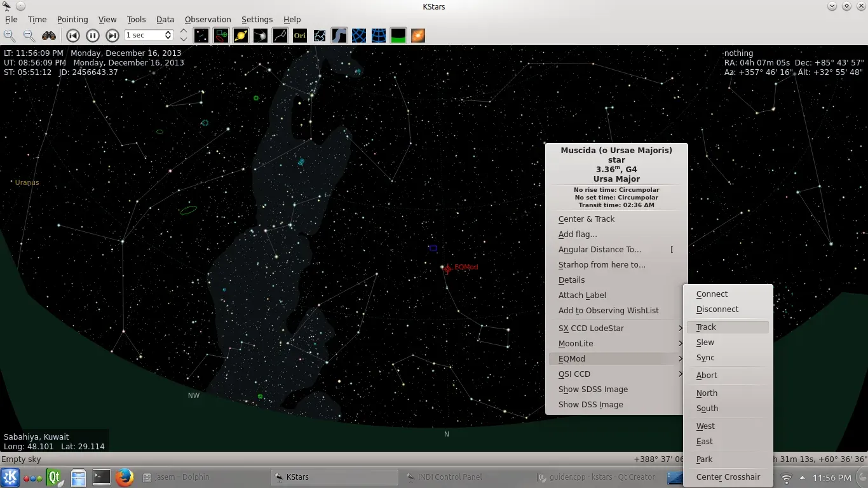The image size is (868, 488).
Task: Toggle horizontal coordinate grid icon
Action: tap(379, 36)
